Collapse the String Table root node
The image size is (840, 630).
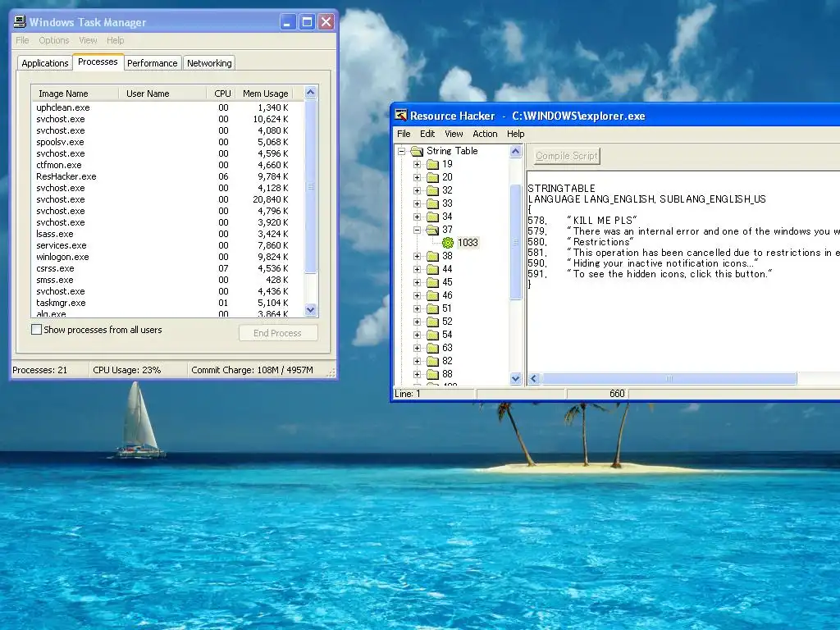pos(401,151)
